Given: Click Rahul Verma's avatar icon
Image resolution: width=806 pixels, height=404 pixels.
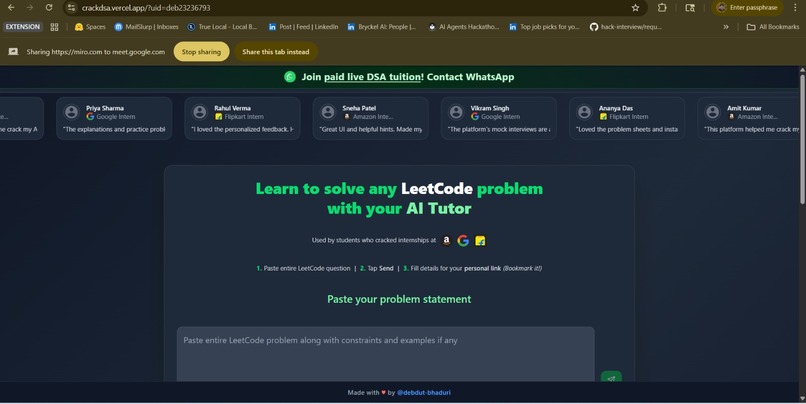Looking at the screenshot, I should 199,112.
